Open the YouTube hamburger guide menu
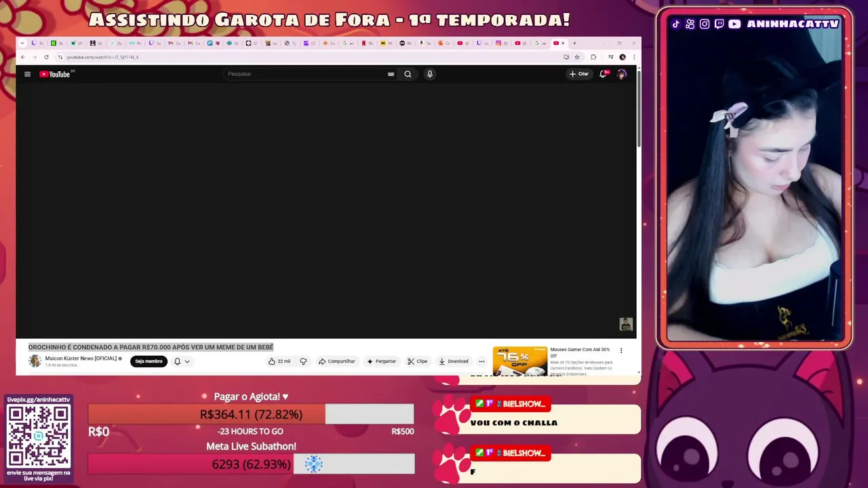The height and width of the screenshot is (488, 868). coord(27,74)
